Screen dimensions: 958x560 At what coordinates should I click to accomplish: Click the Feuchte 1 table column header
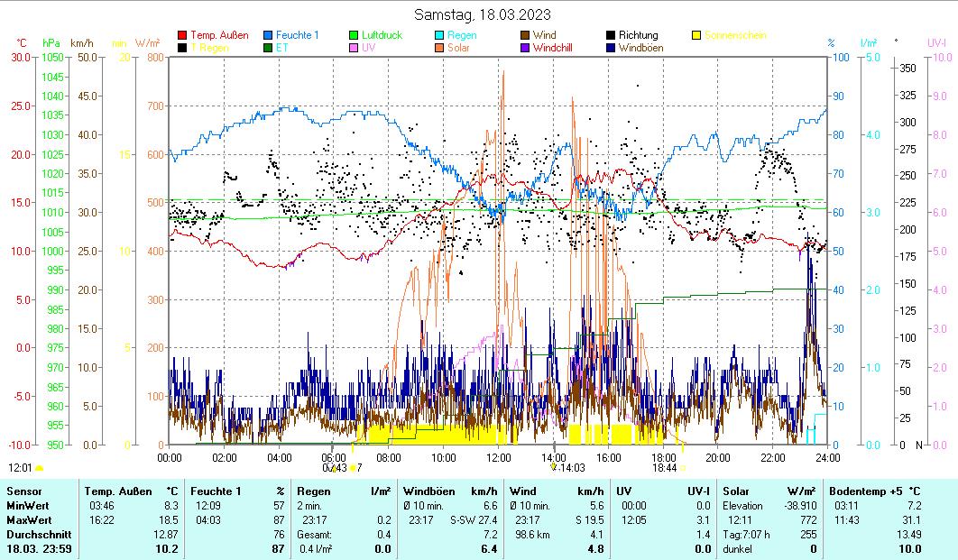(x=216, y=491)
